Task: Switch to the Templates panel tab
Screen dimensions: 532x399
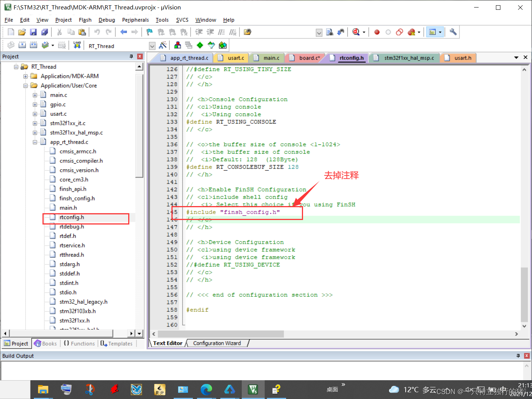Action: pos(117,344)
